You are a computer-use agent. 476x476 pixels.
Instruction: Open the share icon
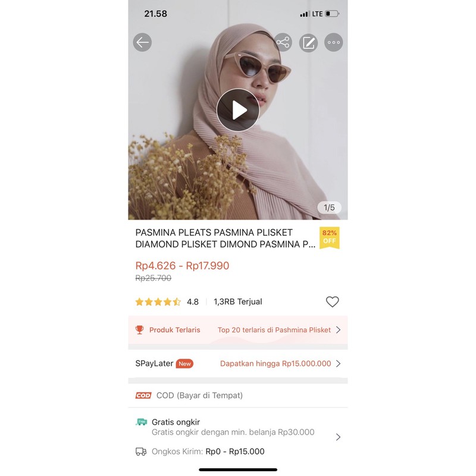[283, 42]
